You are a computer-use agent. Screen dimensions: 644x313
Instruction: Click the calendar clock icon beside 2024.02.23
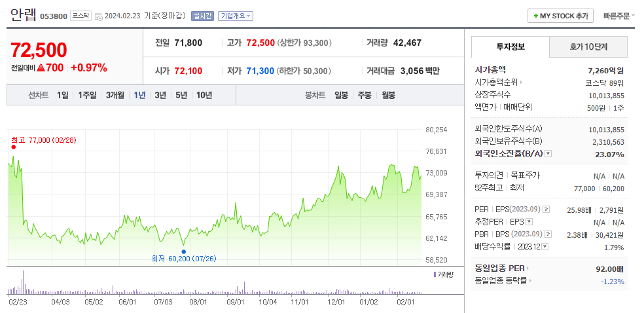99,16
